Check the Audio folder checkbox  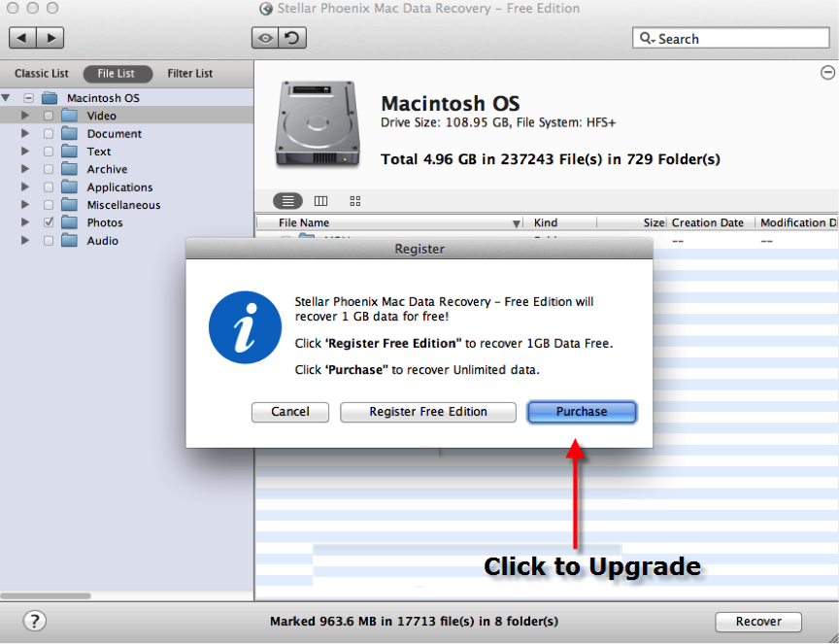pos(49,241)
